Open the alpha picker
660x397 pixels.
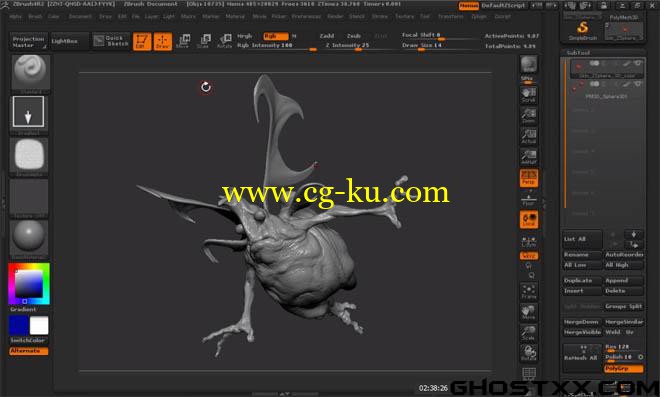29,155
